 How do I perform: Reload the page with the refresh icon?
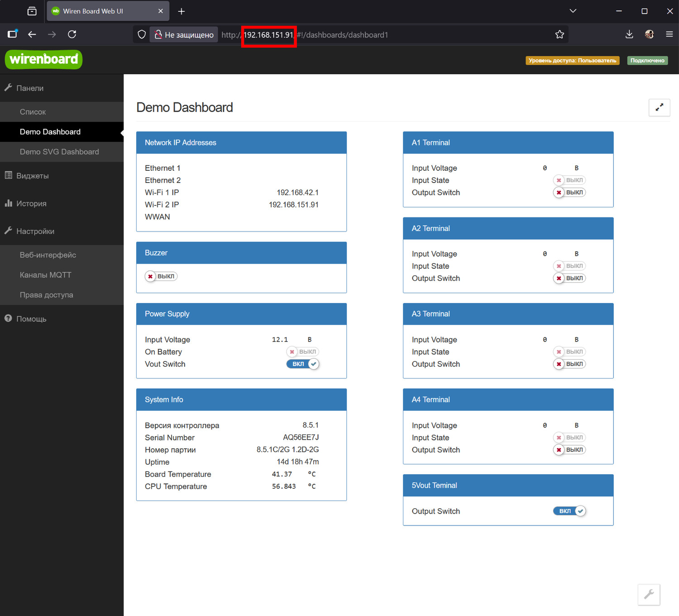(x=72, y=34)
